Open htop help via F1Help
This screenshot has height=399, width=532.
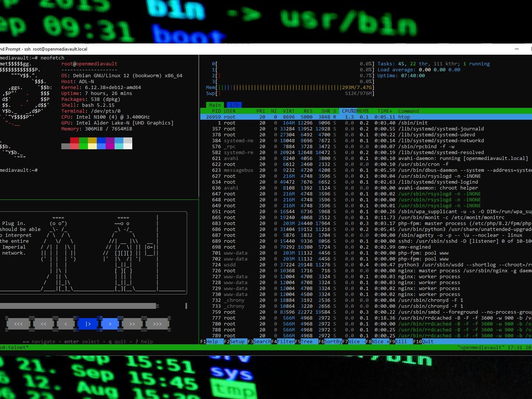point(209,342)
